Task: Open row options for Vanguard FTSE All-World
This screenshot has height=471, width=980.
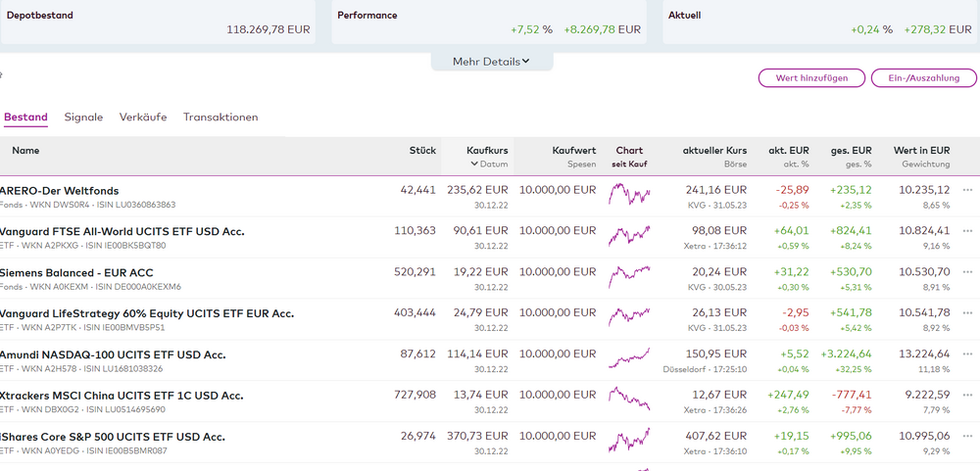Action: click(967, 231)
